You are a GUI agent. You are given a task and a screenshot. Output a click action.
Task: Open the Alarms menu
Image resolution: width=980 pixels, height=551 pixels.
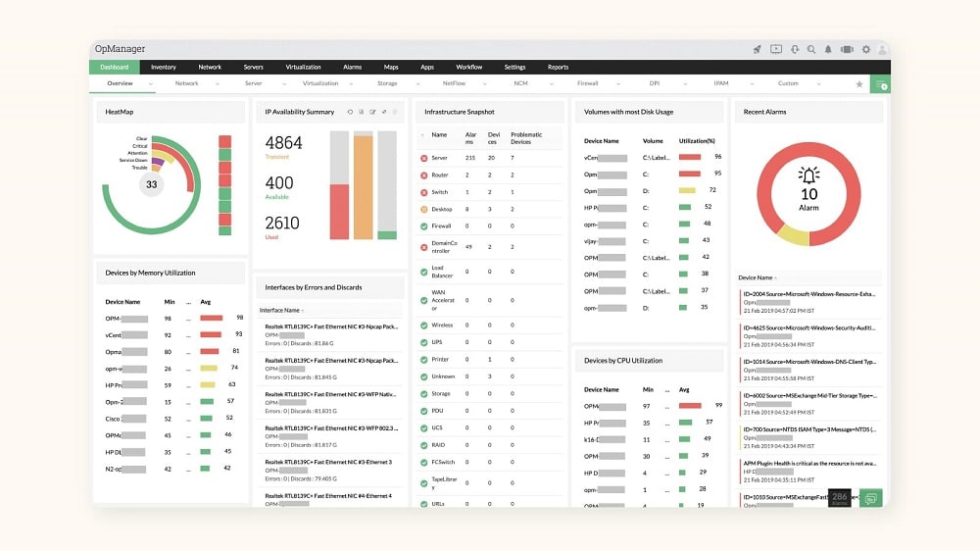(353, 67)
